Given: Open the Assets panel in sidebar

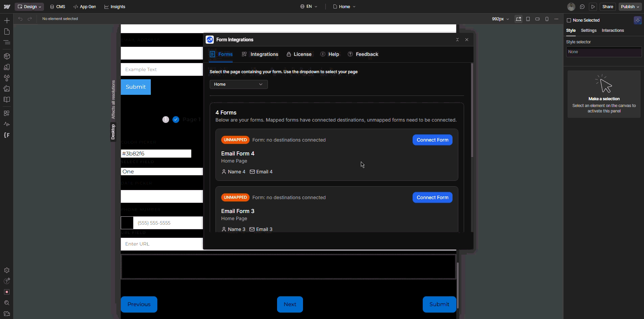Looking at the screenshot, I should click(x=7, y=89).
